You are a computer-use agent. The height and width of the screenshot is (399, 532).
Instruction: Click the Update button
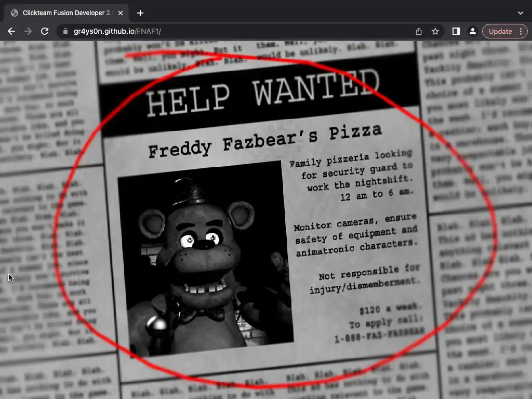point(500,31)
